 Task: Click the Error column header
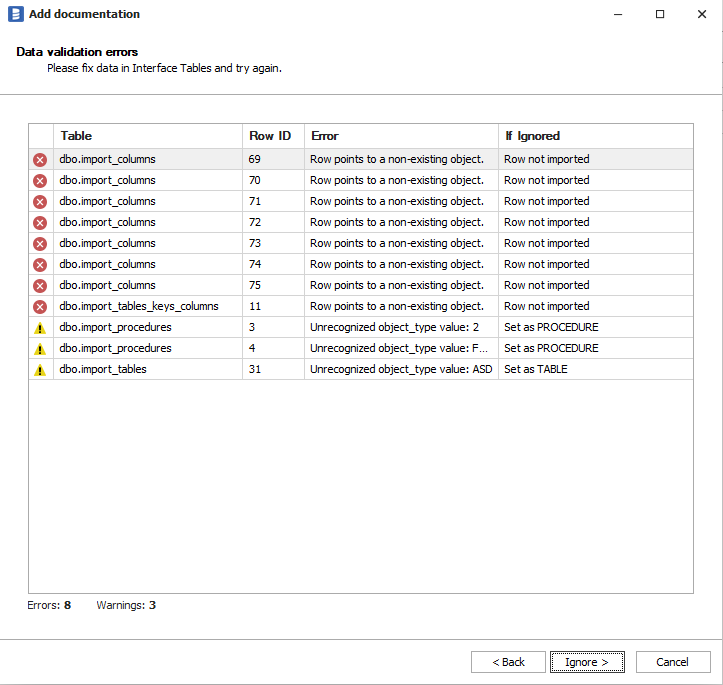pos(400,136)
